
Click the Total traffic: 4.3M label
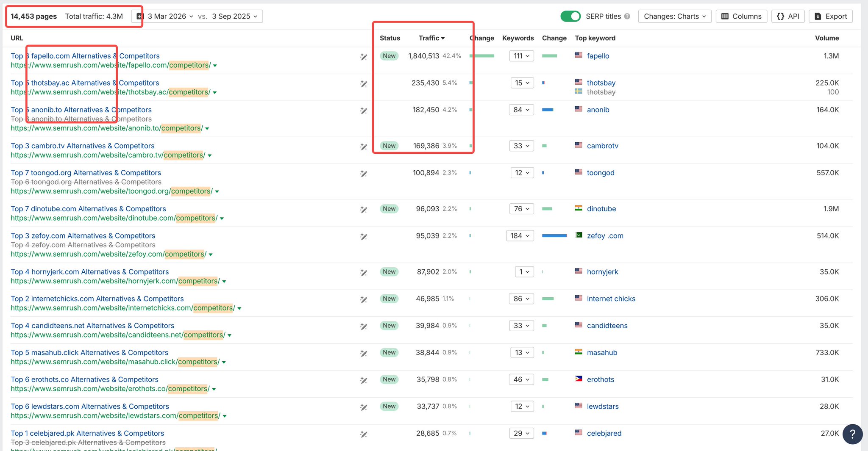pos(94,17)
